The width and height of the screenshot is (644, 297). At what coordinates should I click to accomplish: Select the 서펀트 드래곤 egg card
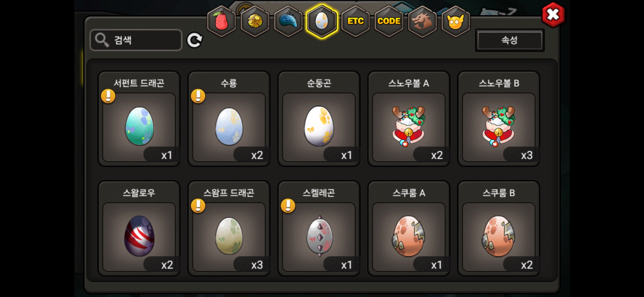pos(139,119)
